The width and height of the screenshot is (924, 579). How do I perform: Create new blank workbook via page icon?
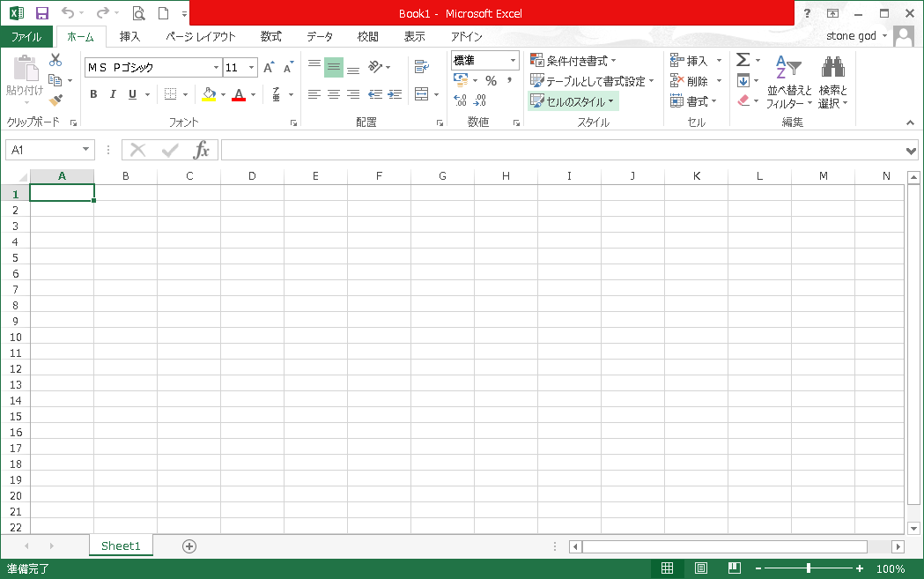(164, 13)
